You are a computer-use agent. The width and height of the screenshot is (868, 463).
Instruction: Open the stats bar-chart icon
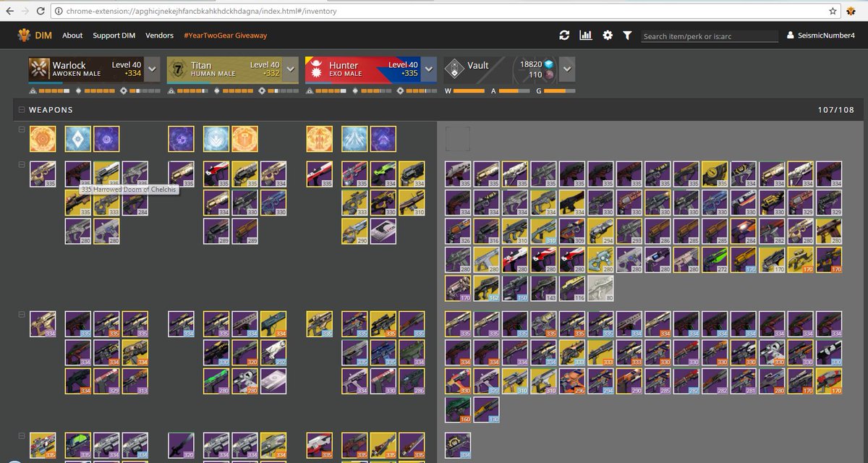586,35
